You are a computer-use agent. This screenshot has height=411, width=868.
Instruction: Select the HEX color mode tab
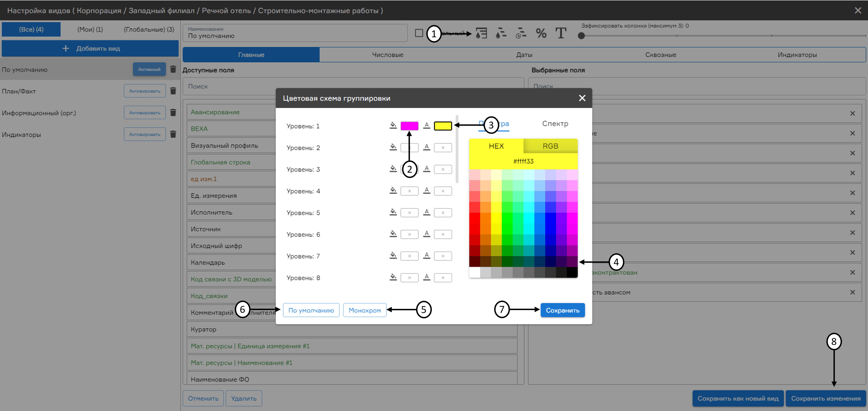pos(496,146)
